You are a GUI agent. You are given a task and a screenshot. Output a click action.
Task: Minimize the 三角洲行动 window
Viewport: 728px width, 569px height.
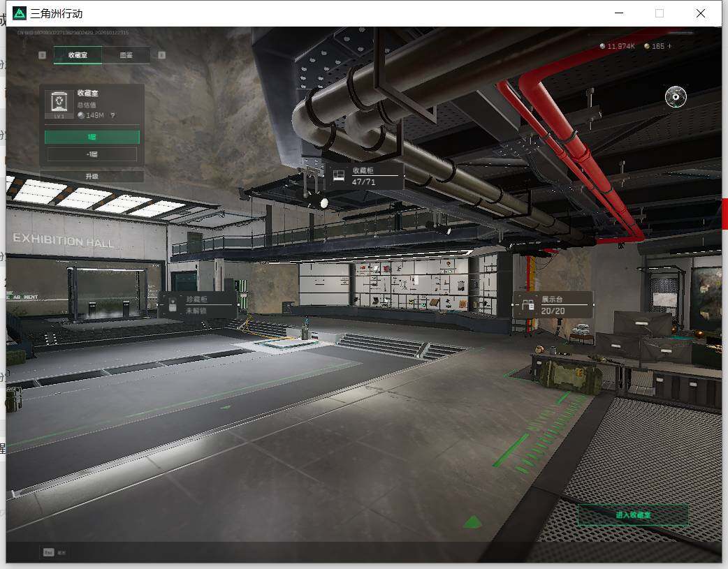pos(619,13)
